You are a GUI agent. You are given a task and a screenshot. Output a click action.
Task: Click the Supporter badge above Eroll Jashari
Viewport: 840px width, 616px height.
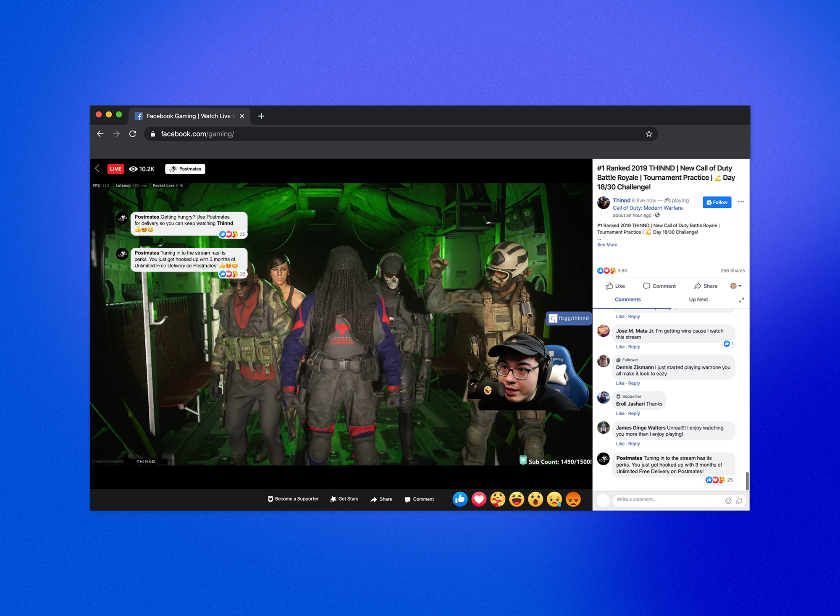click(629, 396)
